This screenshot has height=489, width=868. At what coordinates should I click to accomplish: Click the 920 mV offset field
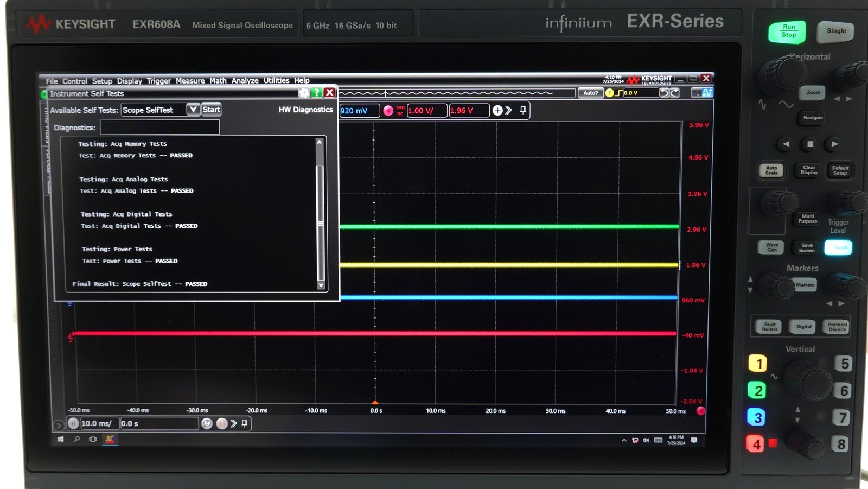click(x=359, y=111)
